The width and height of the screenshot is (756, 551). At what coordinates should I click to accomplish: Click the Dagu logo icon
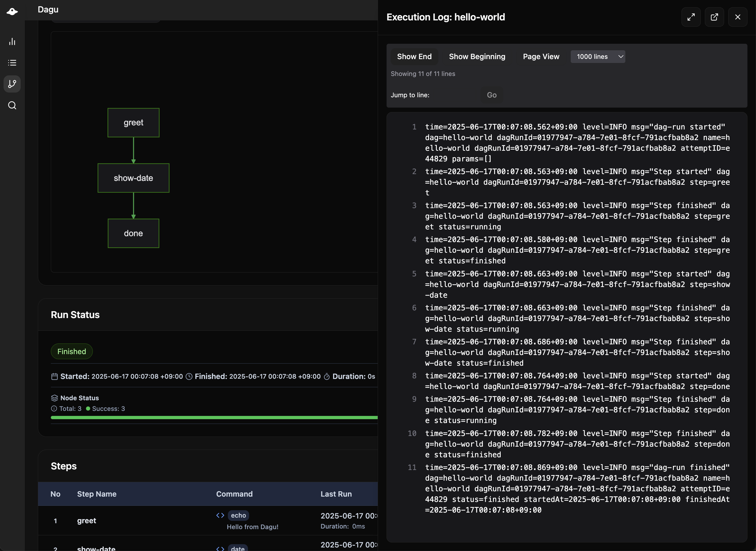(12, 12)
